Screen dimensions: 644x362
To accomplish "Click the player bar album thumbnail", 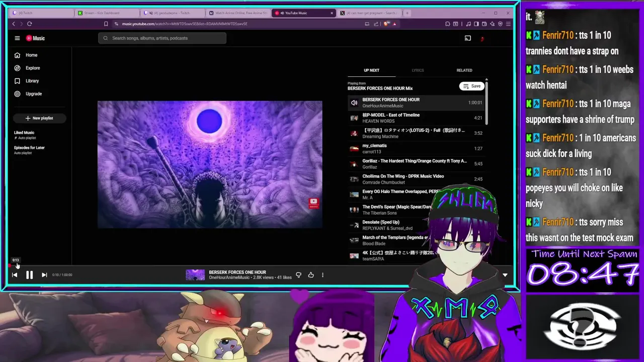I will click(195, 275).
